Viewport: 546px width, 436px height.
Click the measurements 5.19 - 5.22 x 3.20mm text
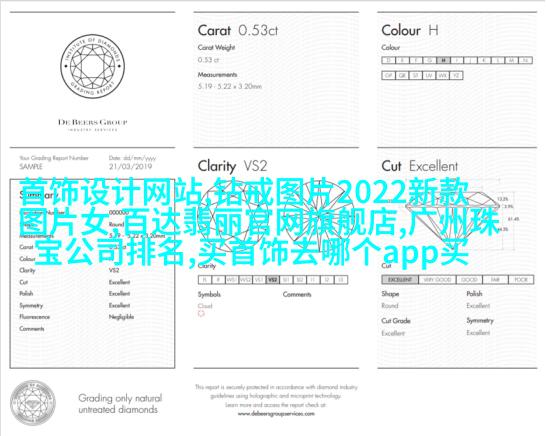coord(230,86)
